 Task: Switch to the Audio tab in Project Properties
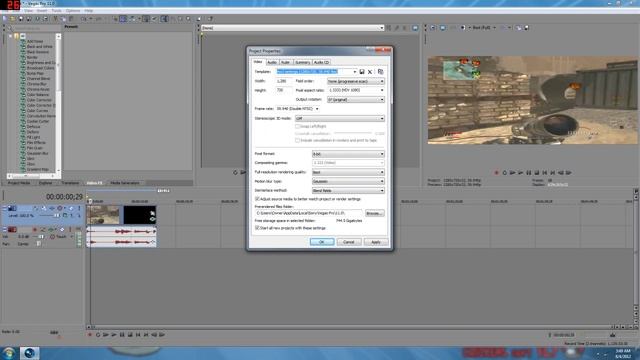coord(272,62)
